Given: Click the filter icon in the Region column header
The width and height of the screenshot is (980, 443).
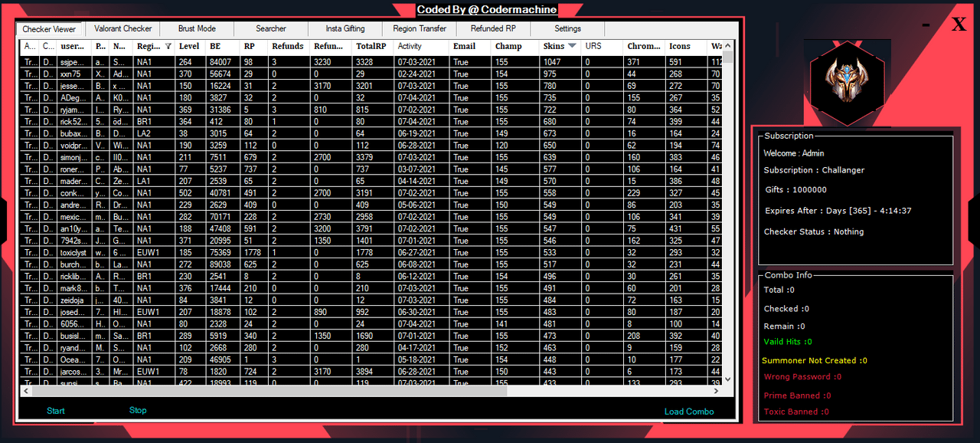Looking at the screenshot, I should [168, 46].
